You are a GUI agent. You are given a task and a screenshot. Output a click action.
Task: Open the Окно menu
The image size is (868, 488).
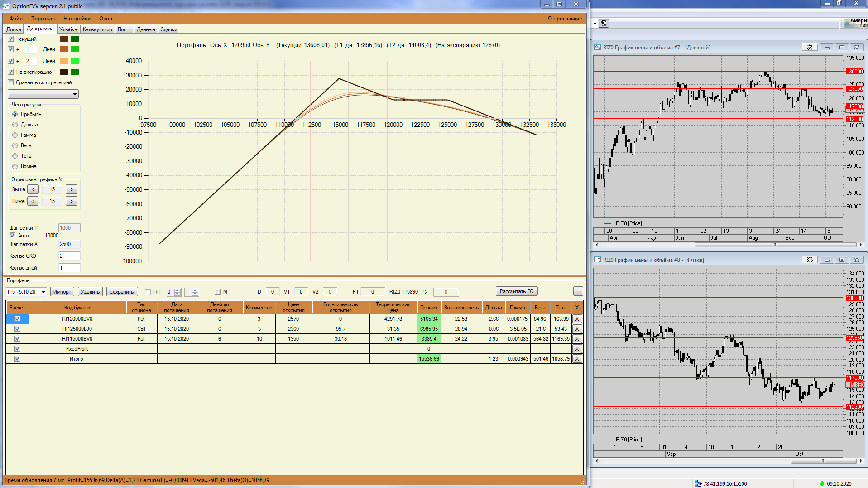[x=106, y=19]
